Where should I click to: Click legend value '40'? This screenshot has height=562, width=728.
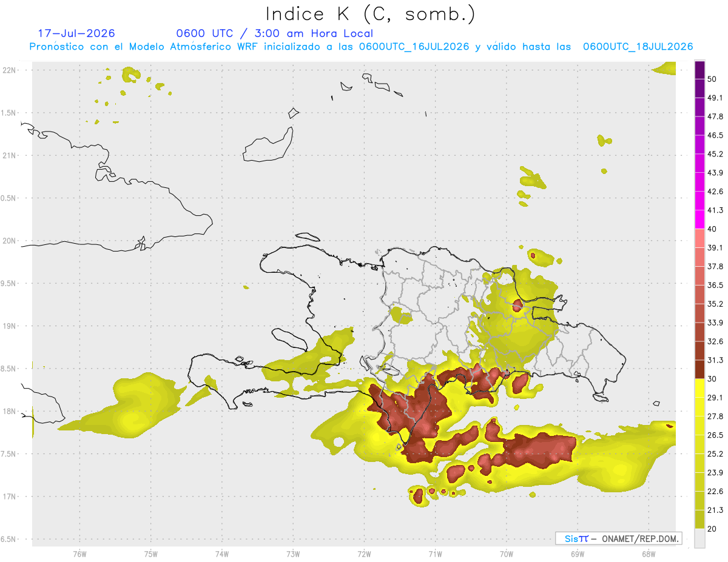pyautogui.click(x=712, y=229)
